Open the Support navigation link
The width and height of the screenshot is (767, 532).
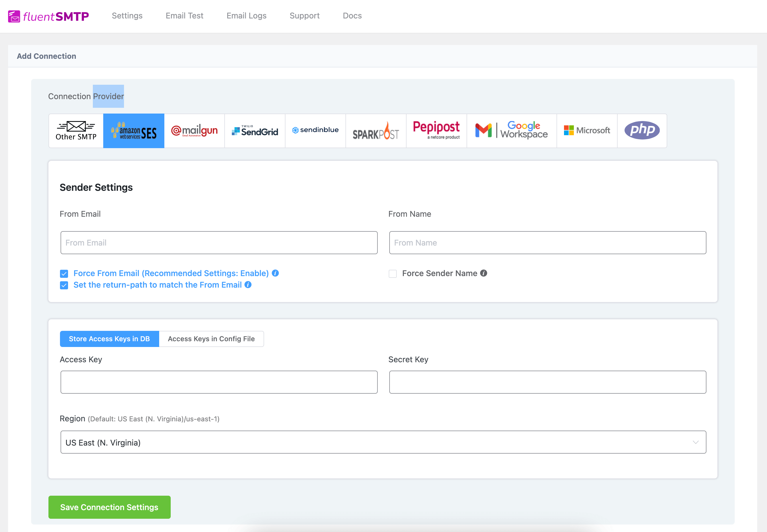(305, 16)
